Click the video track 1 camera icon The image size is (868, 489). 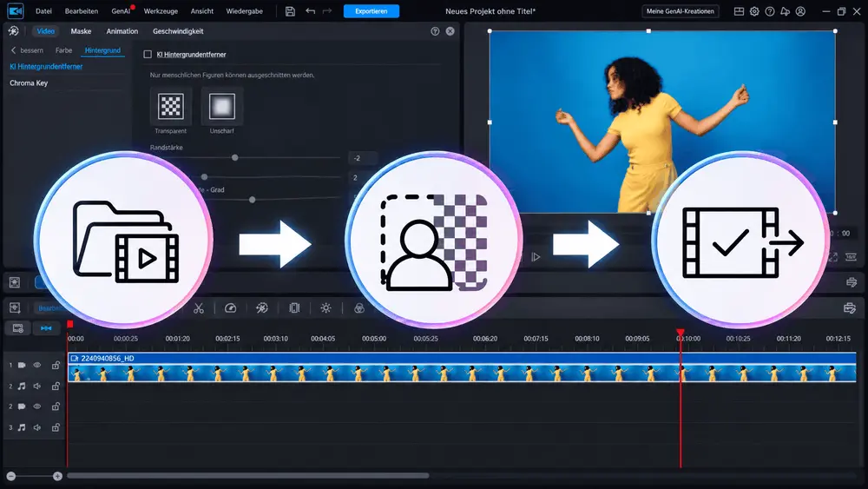22,365
